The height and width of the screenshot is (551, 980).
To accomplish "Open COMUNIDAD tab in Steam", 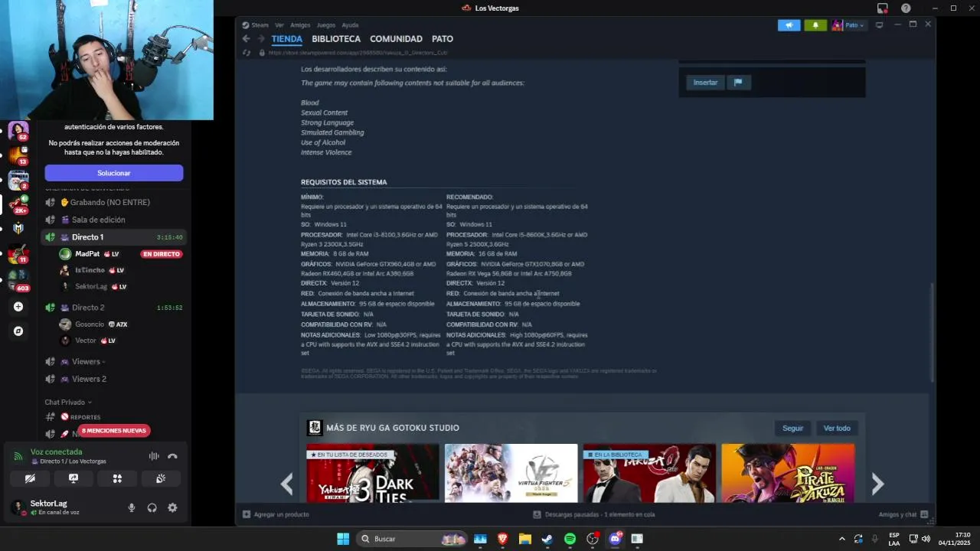I will click(396, 39).
